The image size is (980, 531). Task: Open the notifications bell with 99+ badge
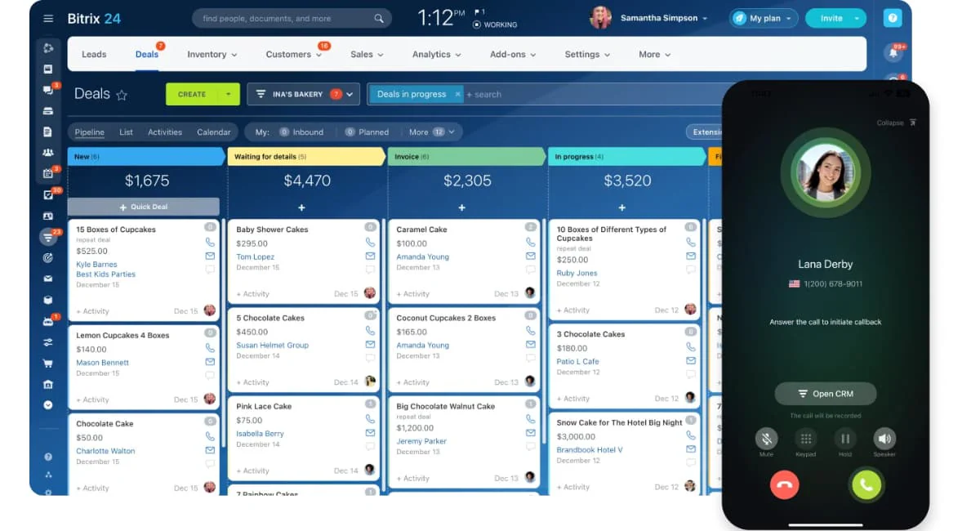pos(893,53)
